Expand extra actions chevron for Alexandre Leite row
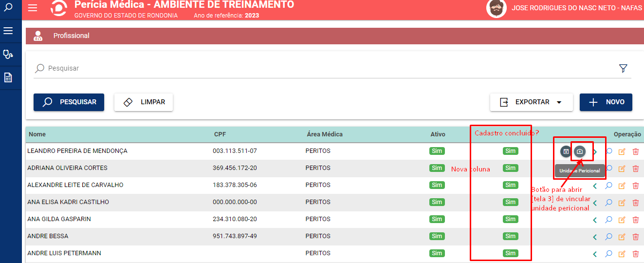Viewport: 644px width, 263px height. coord(595,186)
